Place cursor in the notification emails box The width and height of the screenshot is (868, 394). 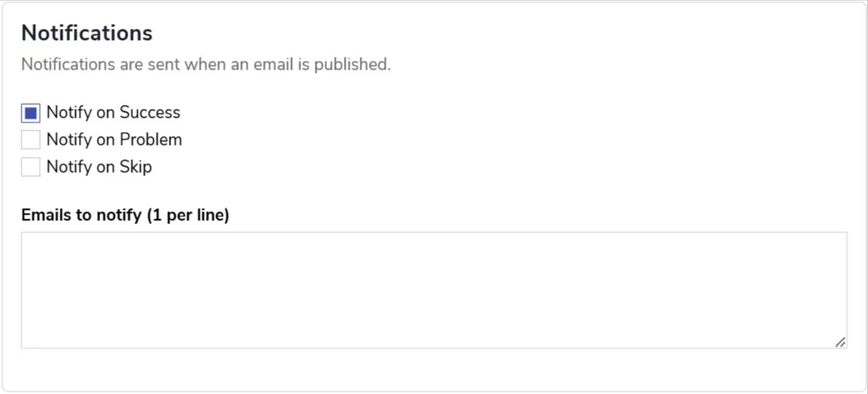[434, 290]
